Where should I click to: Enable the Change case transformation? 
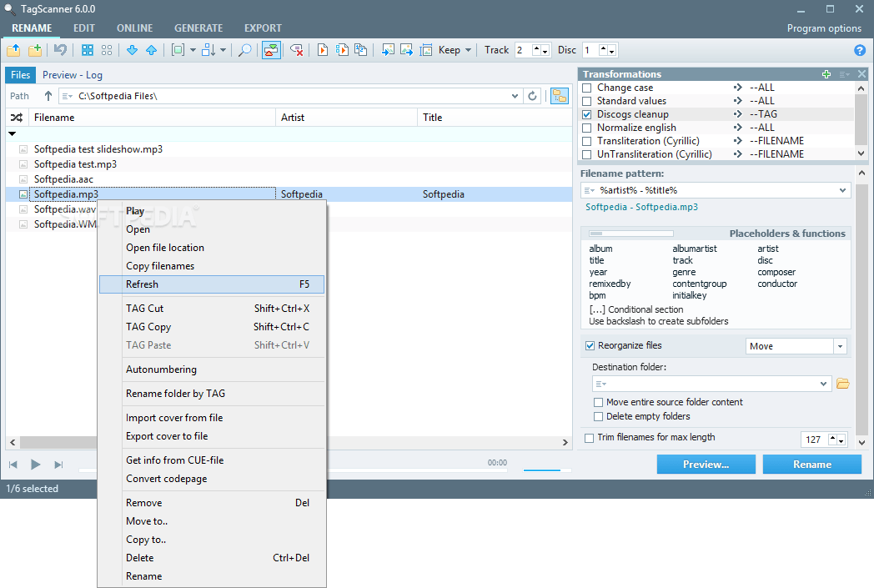tap(588, 87)
